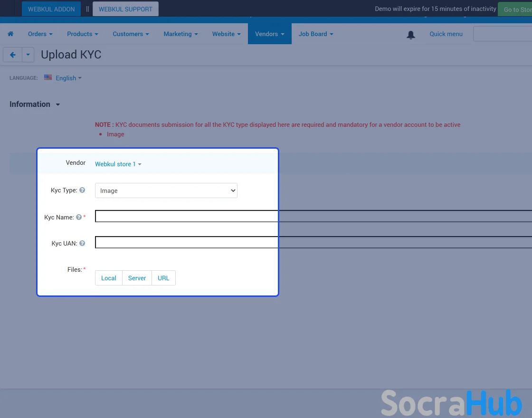Click the home icon in navigation bar
Viewport: 532px width, 418px height.
tap(10, 34)
